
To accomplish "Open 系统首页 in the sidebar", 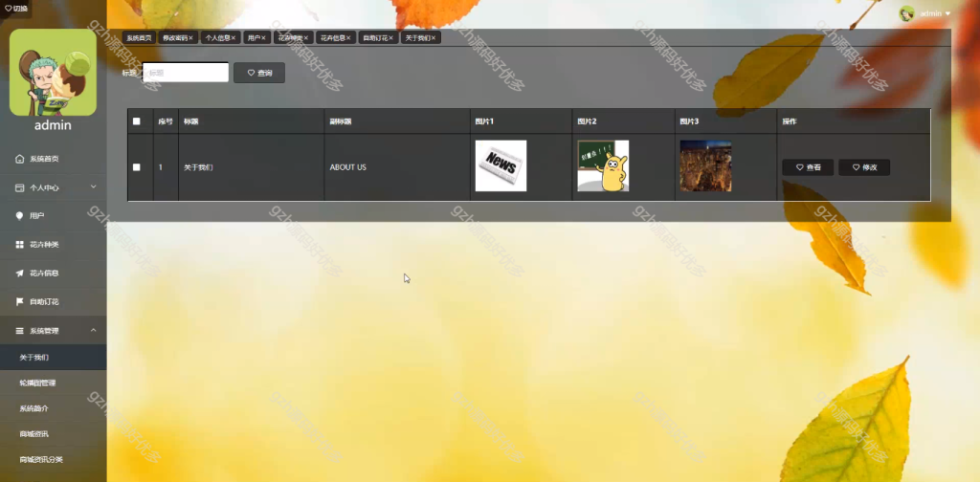I will 54,159.
